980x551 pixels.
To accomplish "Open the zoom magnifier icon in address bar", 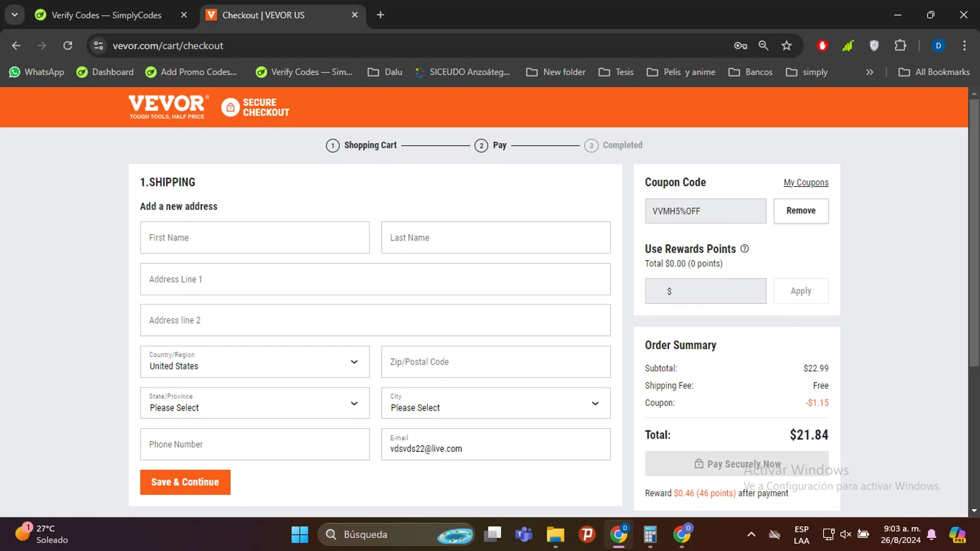I will pyautogui.click(x=763, y=46).
